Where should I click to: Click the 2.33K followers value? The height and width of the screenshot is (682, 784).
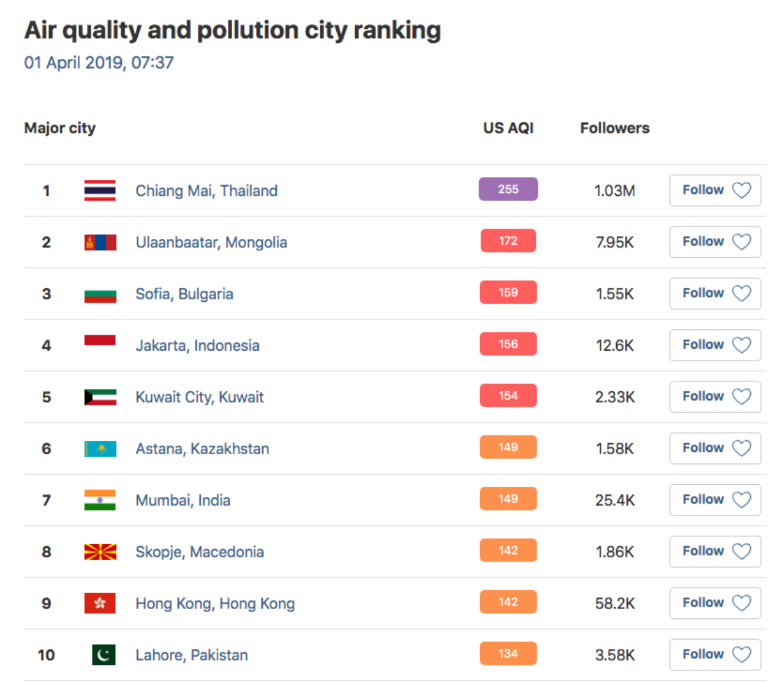(615, 397)
